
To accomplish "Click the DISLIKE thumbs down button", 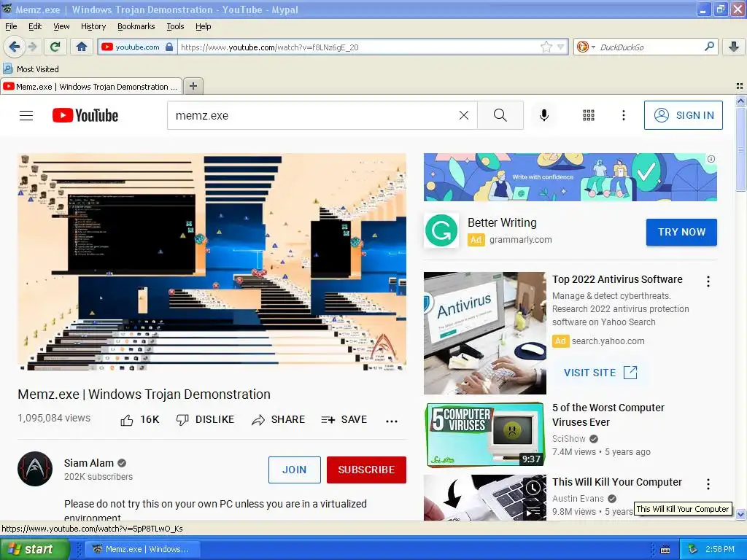I will [205, 419].
